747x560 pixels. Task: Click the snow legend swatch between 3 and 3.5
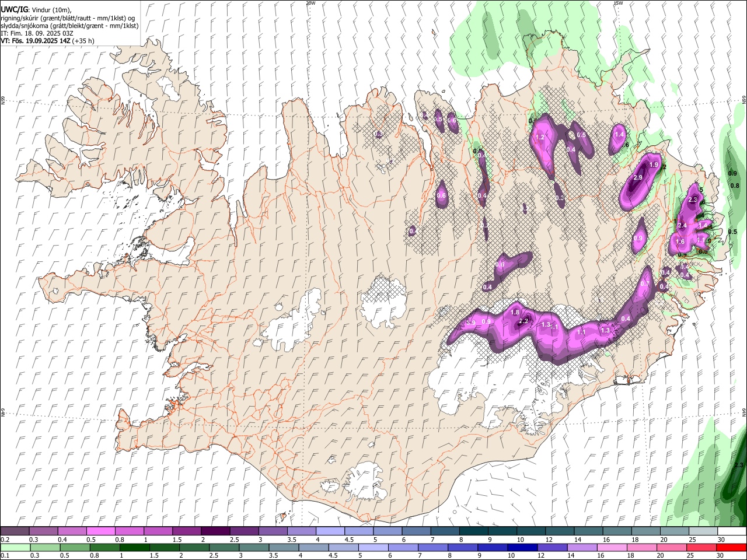[x=273, y=531]
